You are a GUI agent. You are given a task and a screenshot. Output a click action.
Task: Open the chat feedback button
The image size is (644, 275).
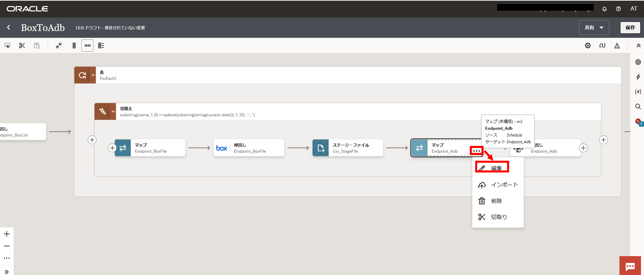pos(630,266)
